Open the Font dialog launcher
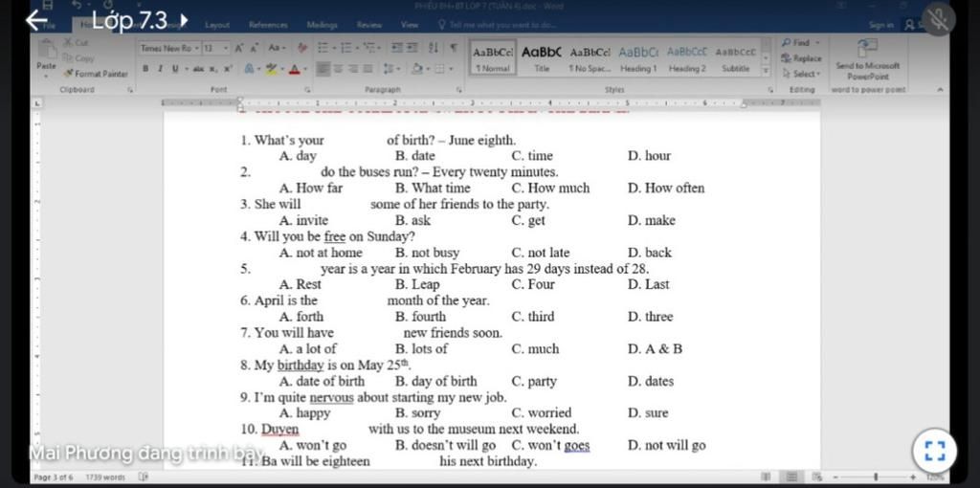980x488 pixels. click(x=308, y=89)
